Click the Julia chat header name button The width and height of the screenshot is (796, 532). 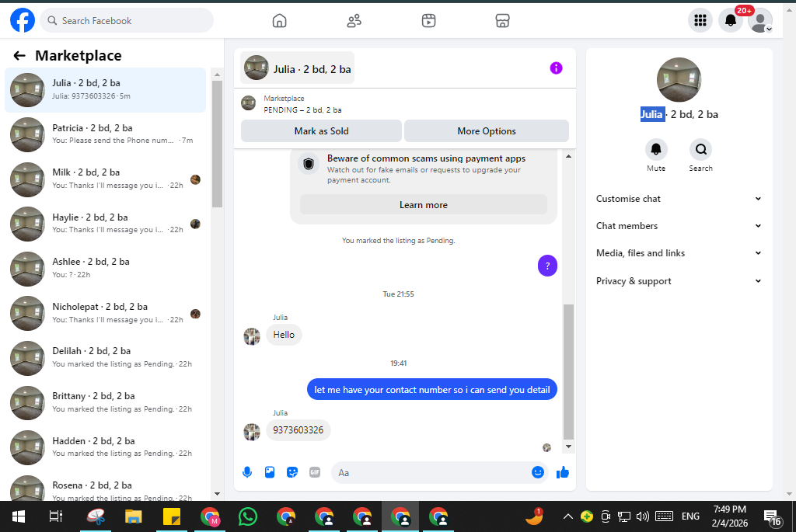pyautogui.click(x=298, y=68)
